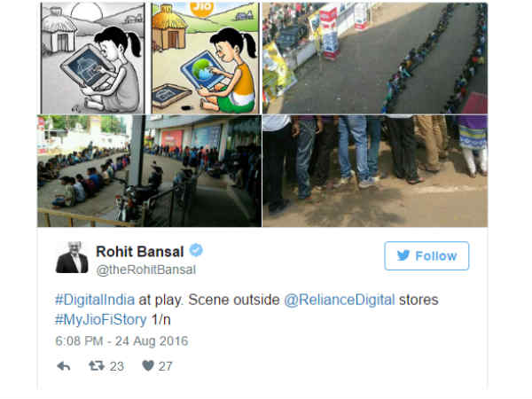Open the 6:08 PM - 24 Aug 2016 timestamp
532x399 pixels.
(121, 341)
